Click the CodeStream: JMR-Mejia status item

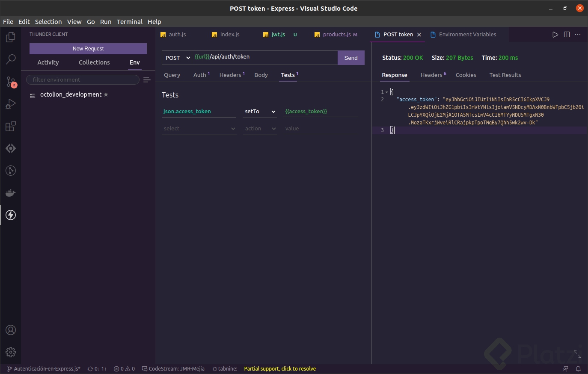pyautogui.click(x=173, y=369)
